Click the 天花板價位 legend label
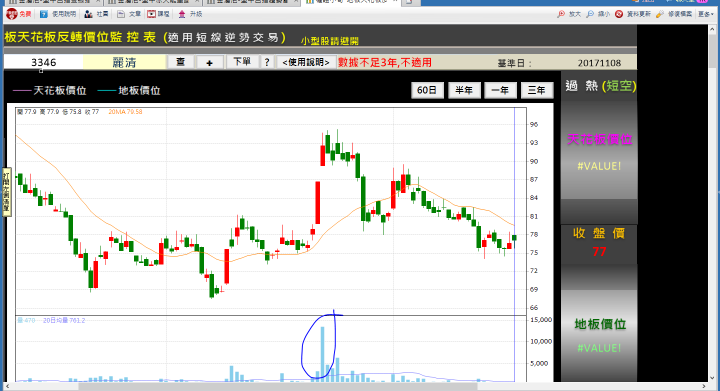This screenshot has width=720, height=391. [60, 90]
